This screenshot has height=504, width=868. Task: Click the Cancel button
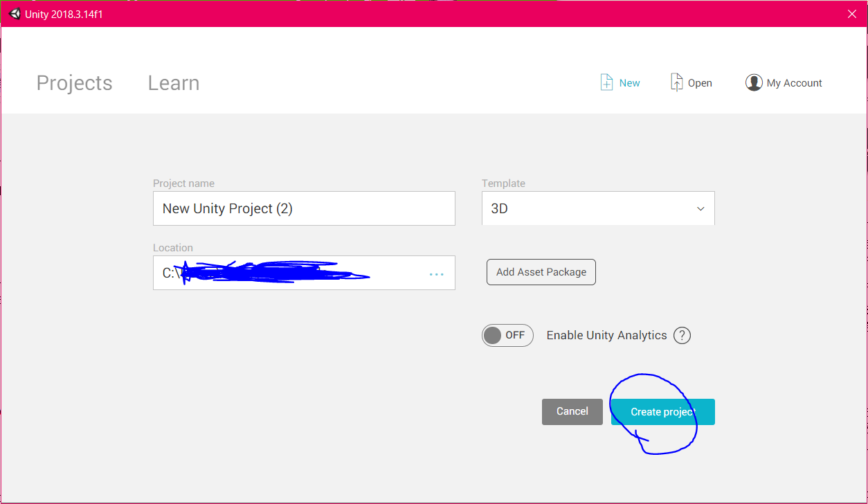coord(572,412)
